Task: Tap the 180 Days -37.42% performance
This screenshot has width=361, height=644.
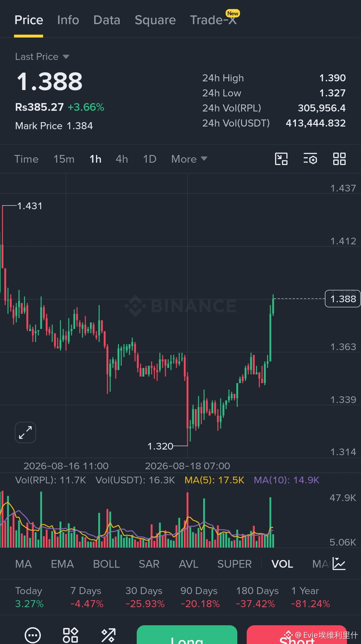Action: point(257,597)
